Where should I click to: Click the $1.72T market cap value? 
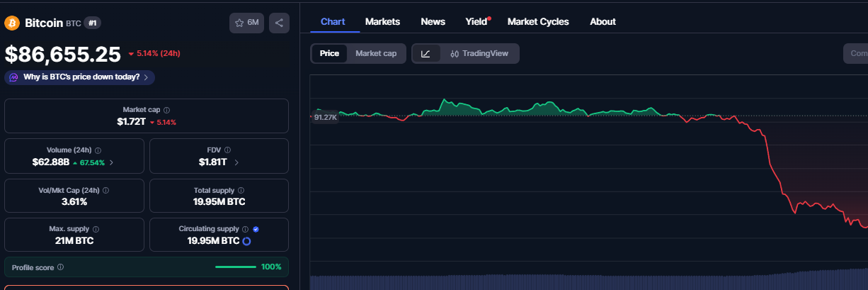(131, 122)
